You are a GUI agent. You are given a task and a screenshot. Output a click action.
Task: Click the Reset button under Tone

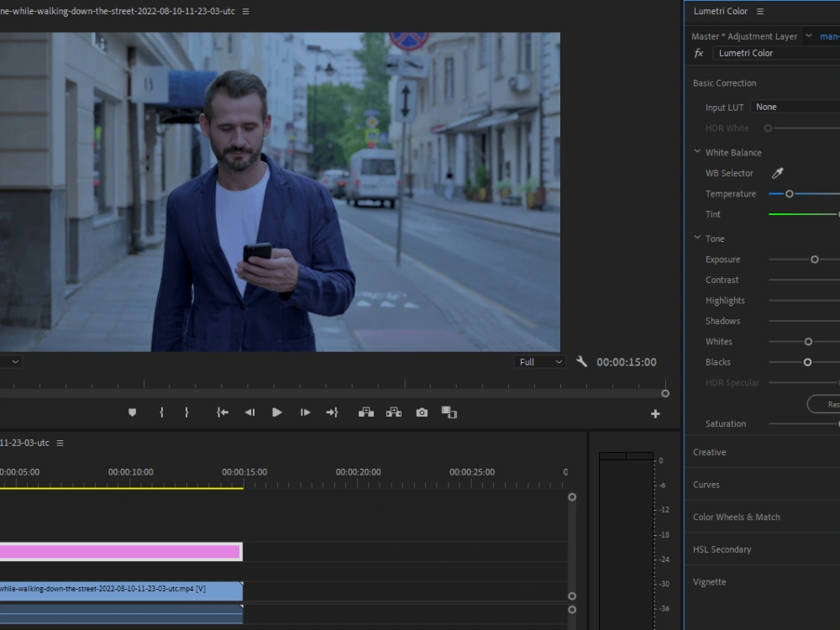click(824, 404)
